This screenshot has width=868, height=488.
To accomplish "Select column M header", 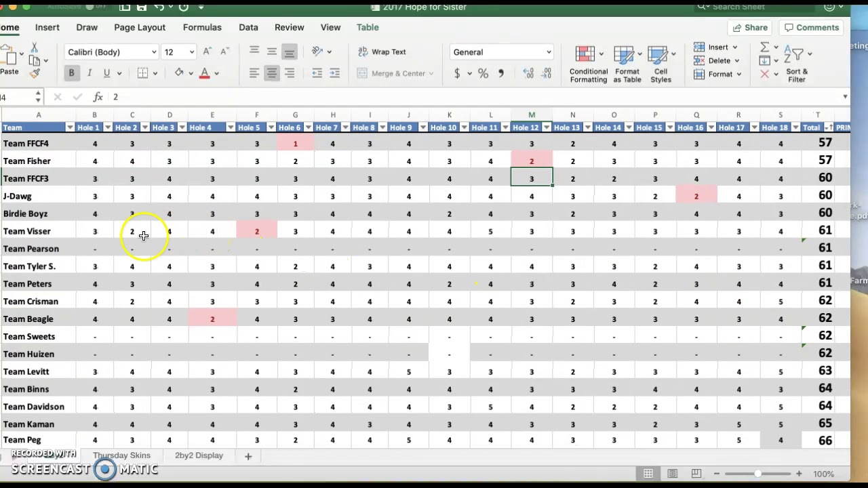I will [x=532, y=115].
